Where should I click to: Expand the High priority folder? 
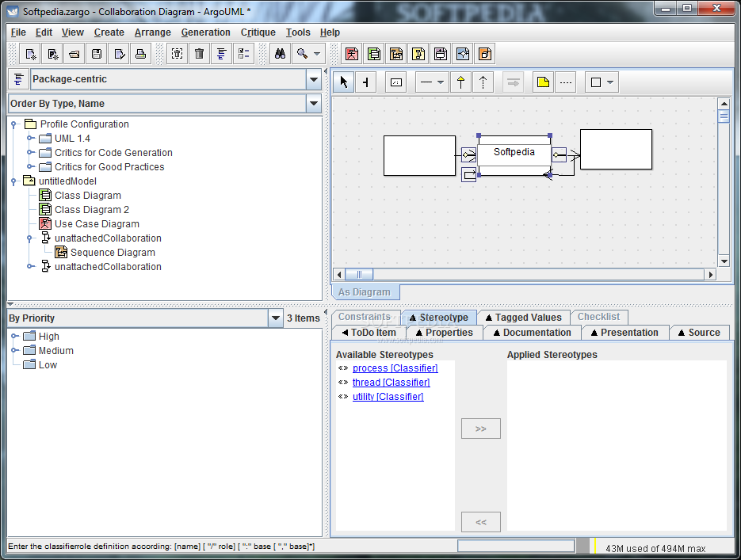(x=14, y=336)
